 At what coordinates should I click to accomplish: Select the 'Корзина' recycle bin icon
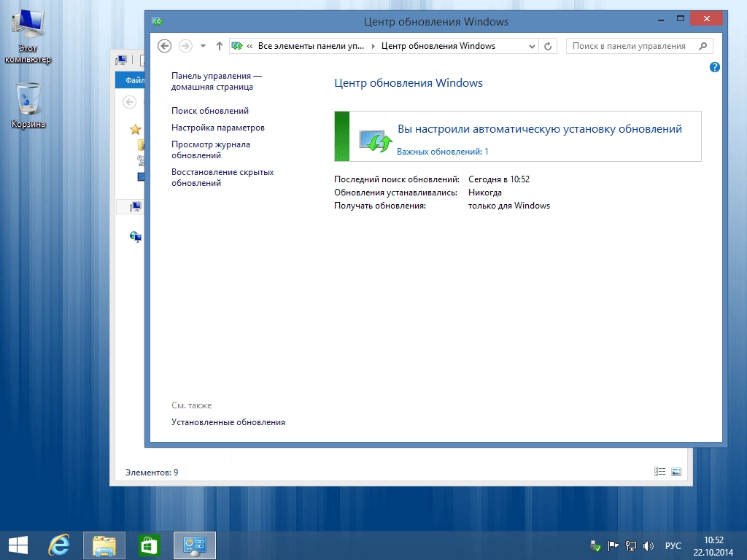tap(28, 105)
